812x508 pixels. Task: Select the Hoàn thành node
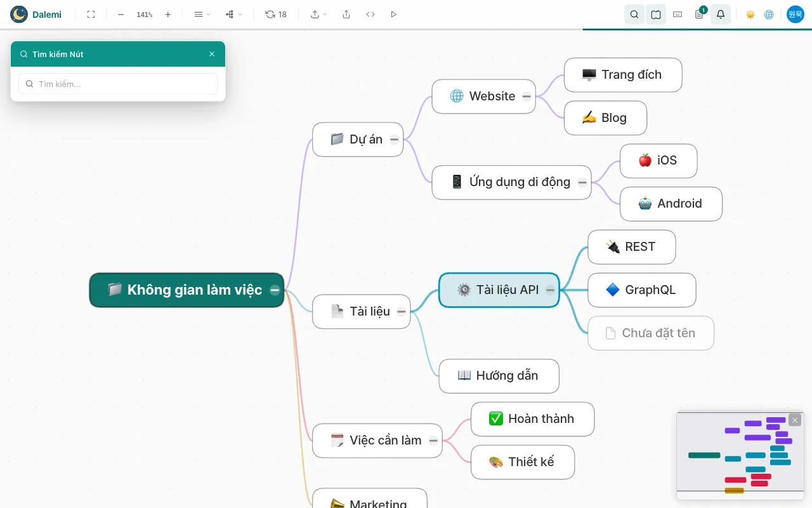coord(533,419)
